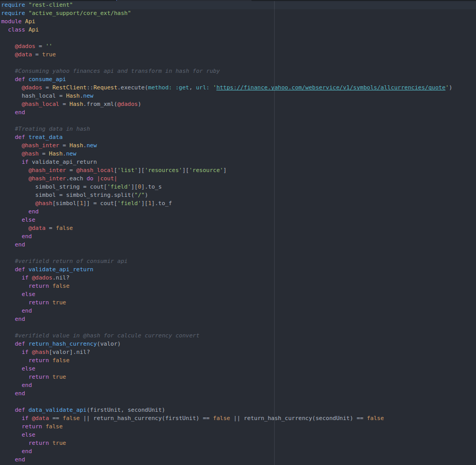Click the 'class Api' declaration
This screenshot has height=465, width=476.
[23, 29]
